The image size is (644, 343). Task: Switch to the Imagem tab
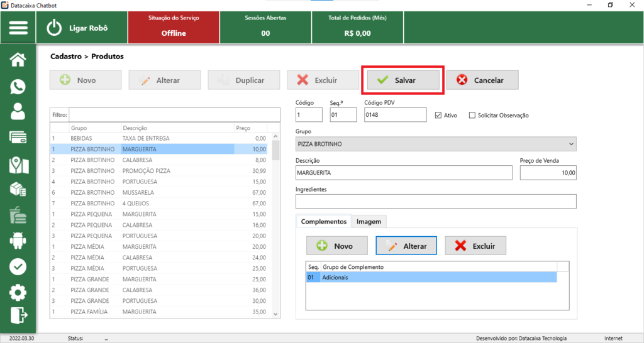coord(369,222)
